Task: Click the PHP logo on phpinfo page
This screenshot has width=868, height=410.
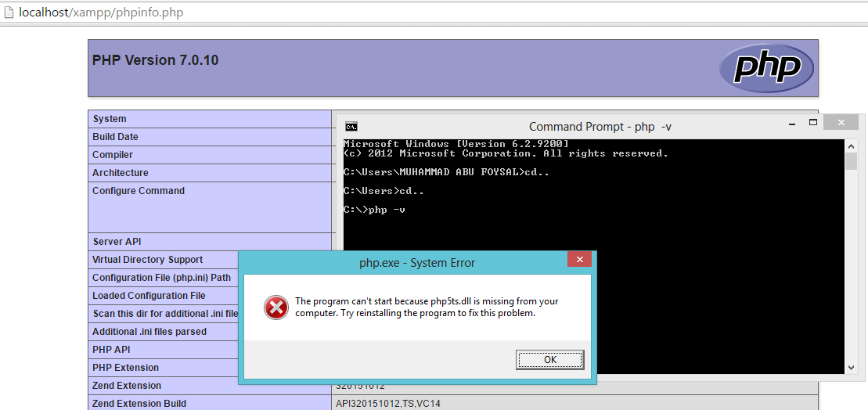Action: click(x=766, y=67)
